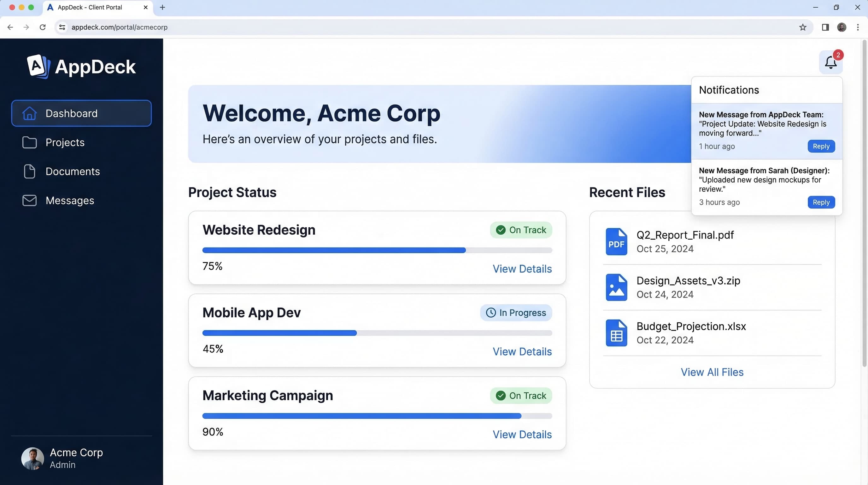Open the site information settings control
The image size is (868, 485).
(x=62, y=27)
